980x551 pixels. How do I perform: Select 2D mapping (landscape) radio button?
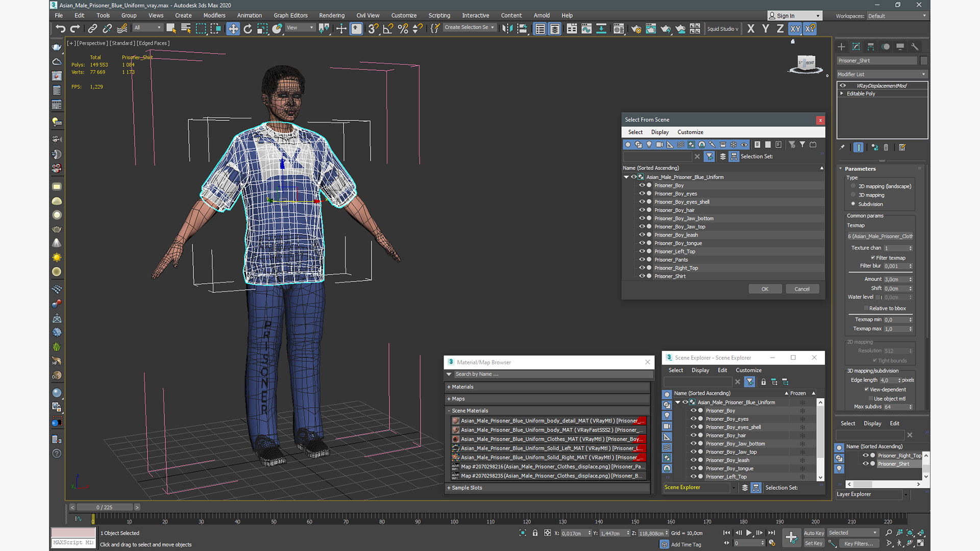853,186
